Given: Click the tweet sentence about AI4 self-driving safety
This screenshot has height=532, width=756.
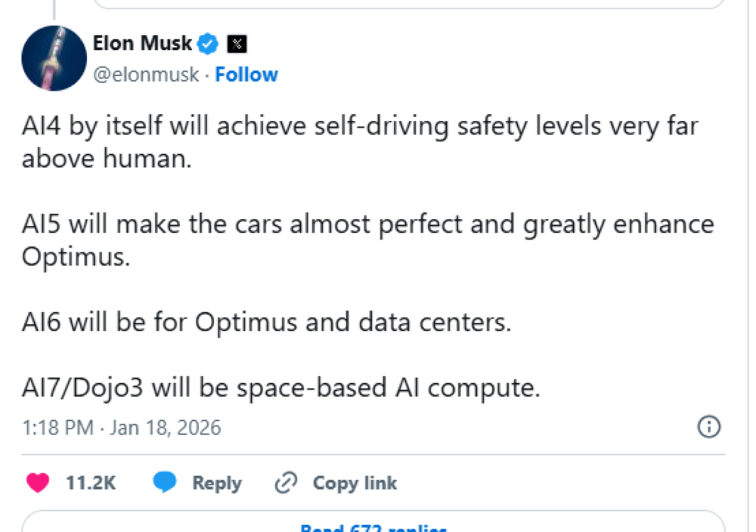Looking at the screenshot, I should [x=360, y=142].
